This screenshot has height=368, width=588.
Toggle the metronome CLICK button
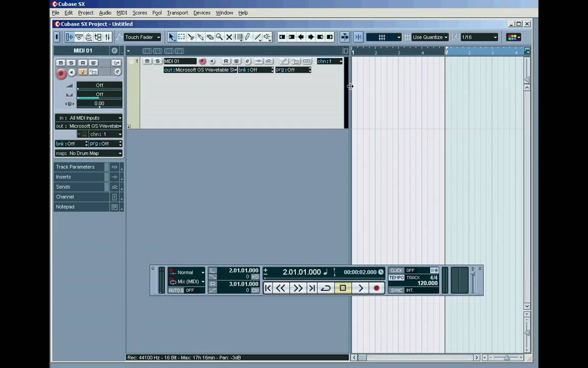[x=397, y=270]
